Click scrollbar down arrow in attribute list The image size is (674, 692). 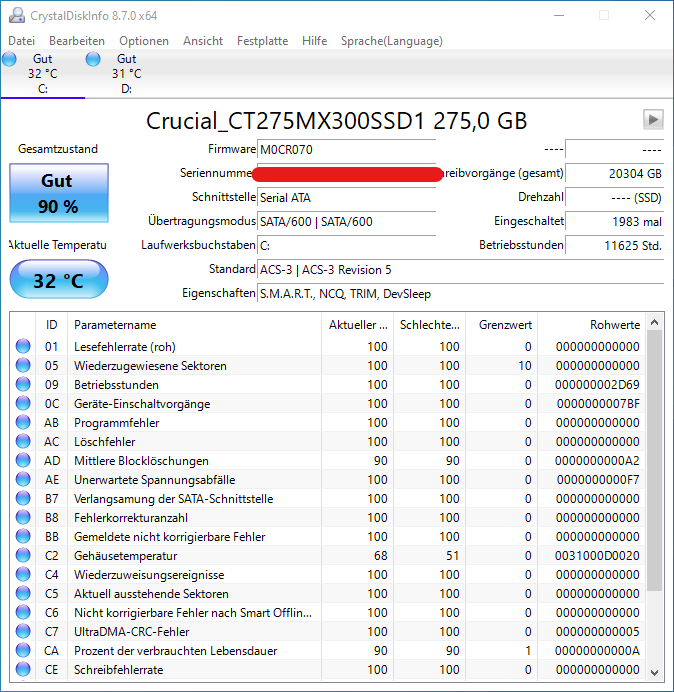tap(655, 673)
